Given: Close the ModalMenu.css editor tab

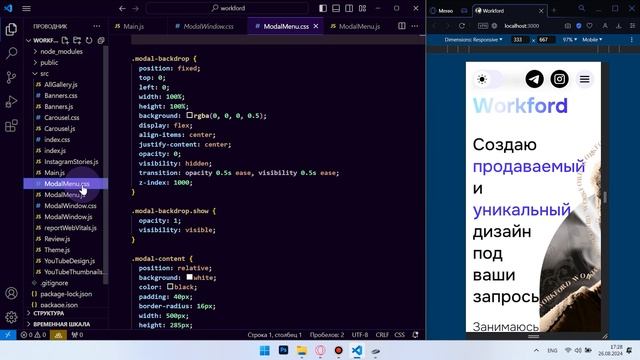Looking at the screenshot, I should pyautogui.click(x=316, y=26).
